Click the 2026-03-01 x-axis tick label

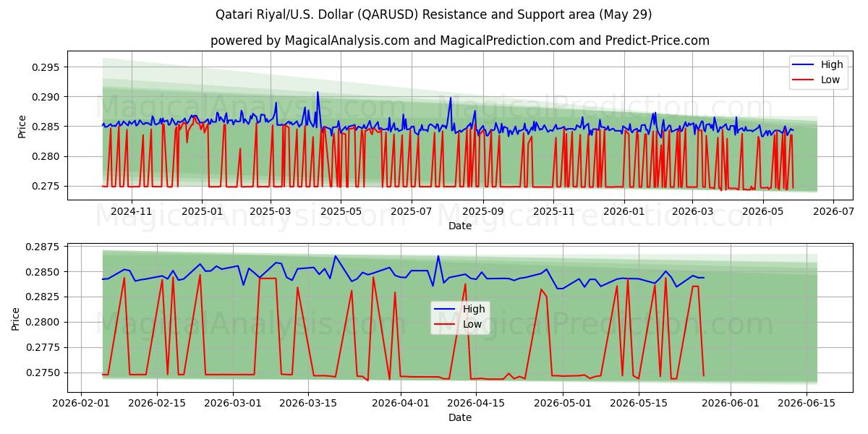point(233,403)
